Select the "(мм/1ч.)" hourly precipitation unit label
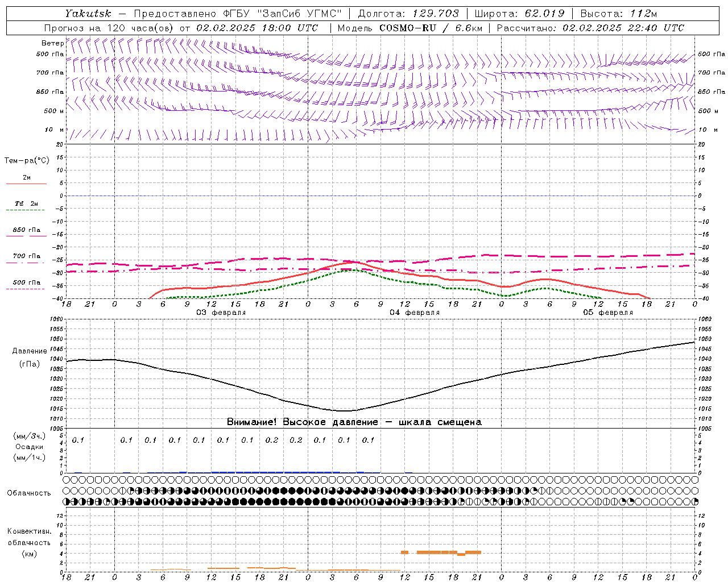The height and width of the screenshot is (582, 728). pos(30,458)
